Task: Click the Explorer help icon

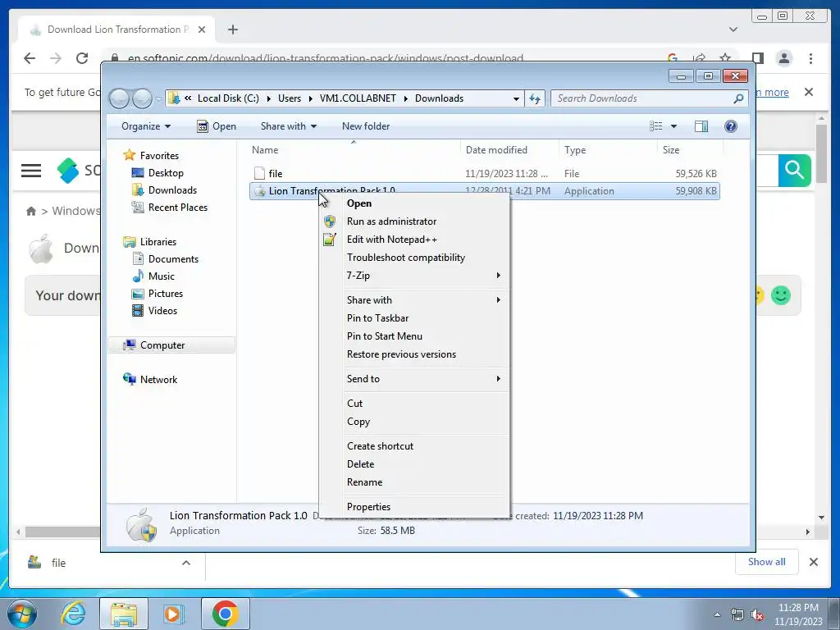Action: (x=731, y=126)
